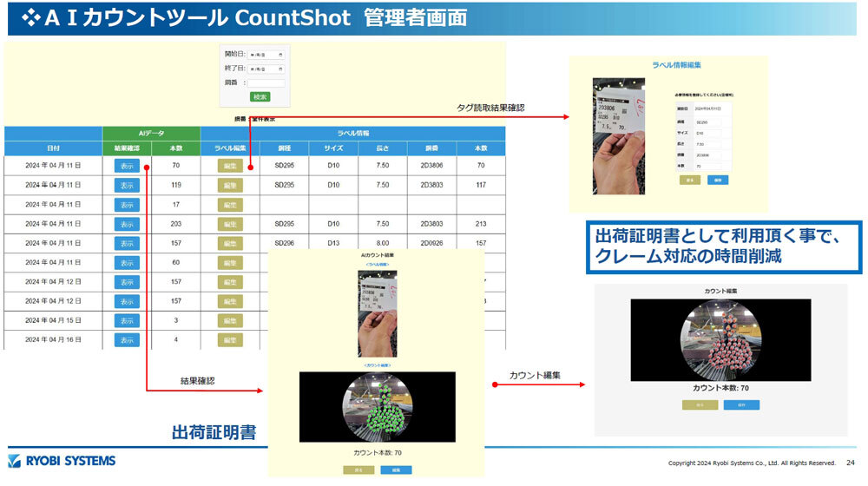Click 表示 in the 04月16日 row
The height and width of the screenshot is (486, 868).
click(x=127, y=340)
